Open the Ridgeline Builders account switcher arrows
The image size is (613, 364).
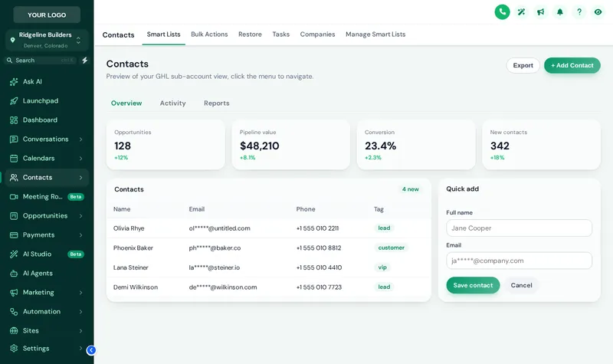(79, 40)
